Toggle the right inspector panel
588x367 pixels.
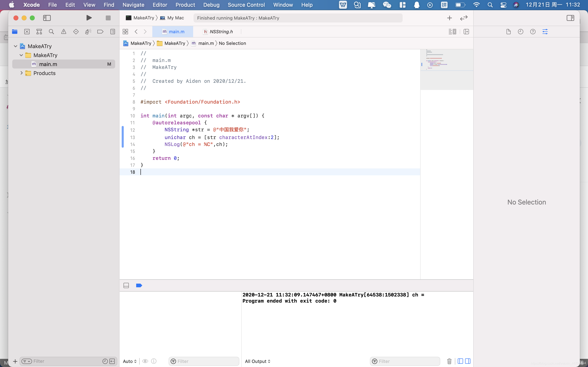click(570, 18)
